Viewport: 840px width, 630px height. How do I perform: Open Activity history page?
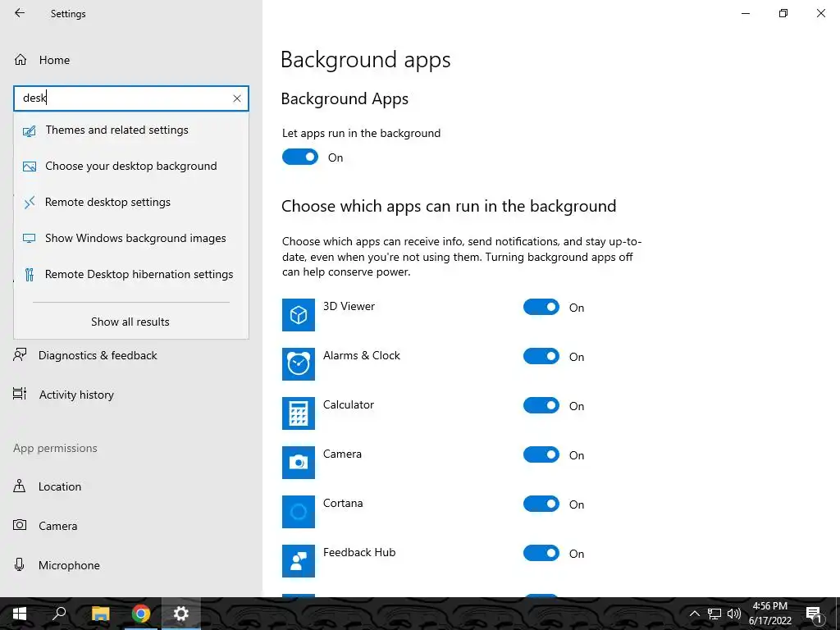(x=76, y=395)
